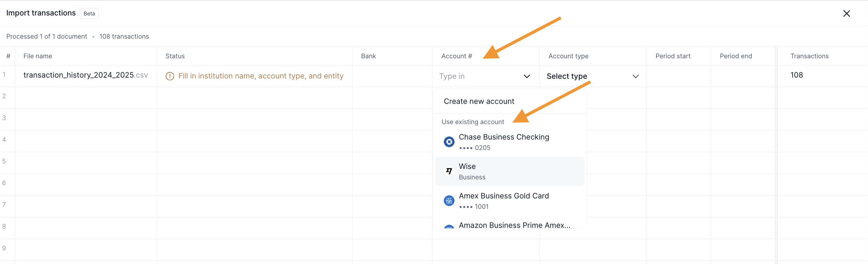Pick Amex Business Gold Card account
The height and width of the screenshot is (264, 868).
pos(510,201)
